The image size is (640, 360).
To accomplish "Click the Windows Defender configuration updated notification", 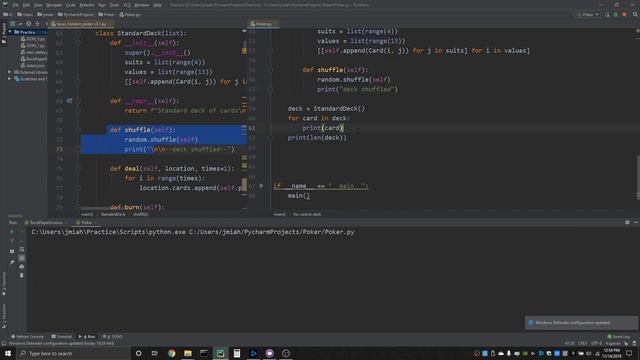I will point(581,323).
